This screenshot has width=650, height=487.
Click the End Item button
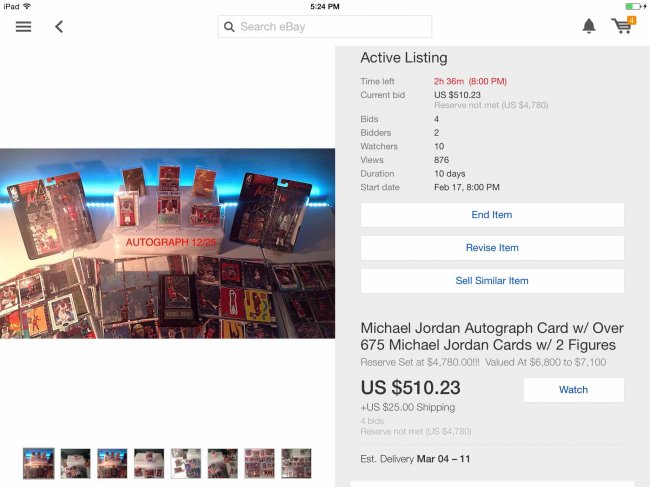click(492, 215)
